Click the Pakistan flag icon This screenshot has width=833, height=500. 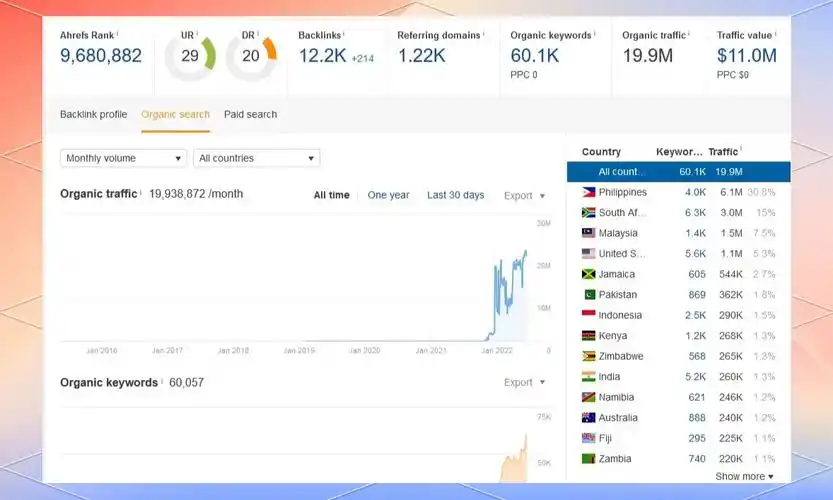pos(588,295)
